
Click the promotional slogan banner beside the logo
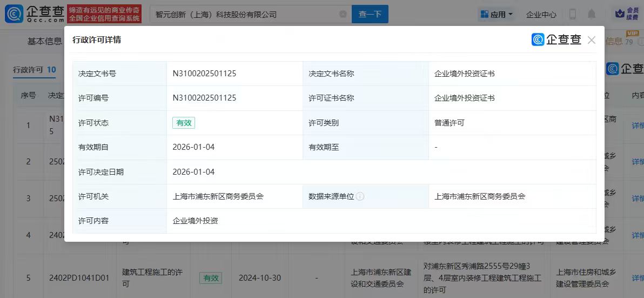click(x=105, y=14)
